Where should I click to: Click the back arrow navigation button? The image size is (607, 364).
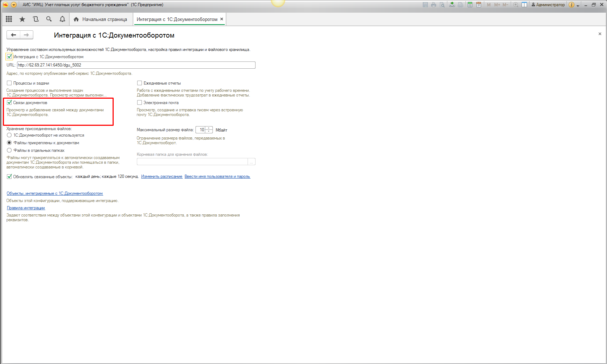pyautogui.click(x=13, y=35)
